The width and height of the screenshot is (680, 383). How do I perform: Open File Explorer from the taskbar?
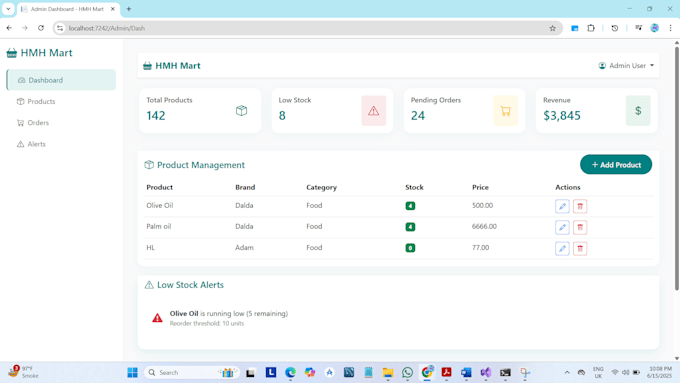[388, 373]
